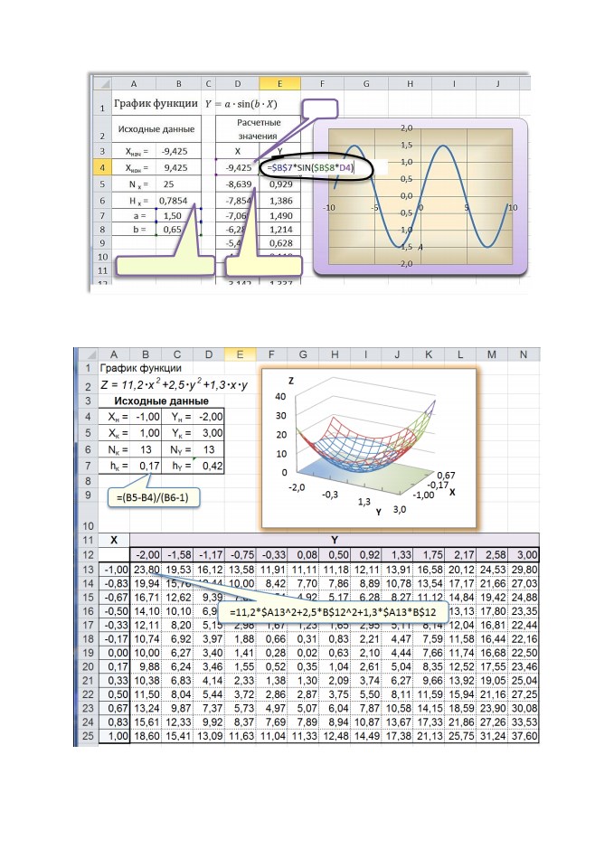This screenshot has height=868, width=614.
Task: Click Select All corner of sine spreadsheet
Action: [102, 83]
